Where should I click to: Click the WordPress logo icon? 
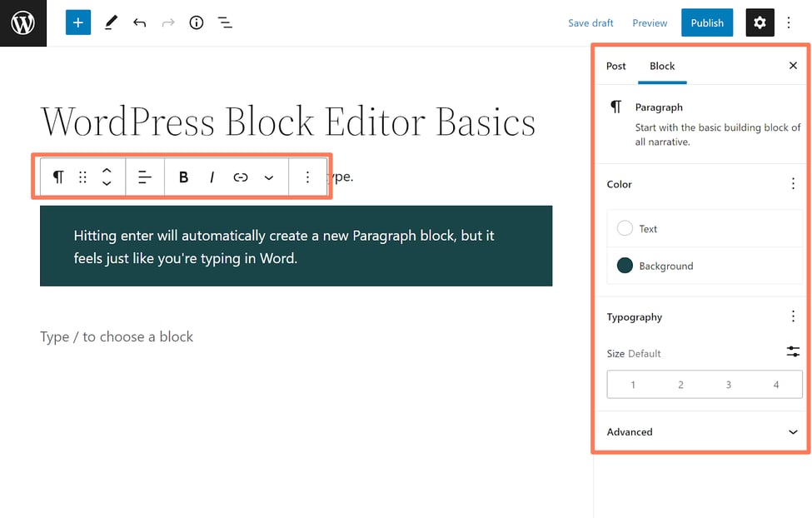(22, 22)
